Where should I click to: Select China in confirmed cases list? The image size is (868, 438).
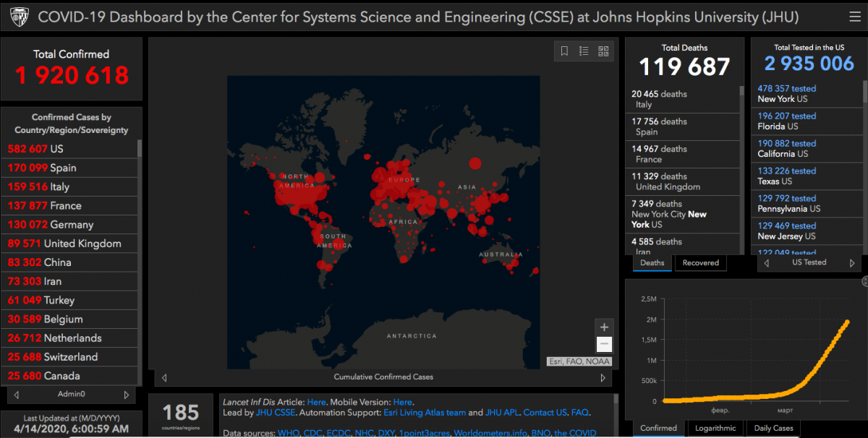click(x=69, y=262)
